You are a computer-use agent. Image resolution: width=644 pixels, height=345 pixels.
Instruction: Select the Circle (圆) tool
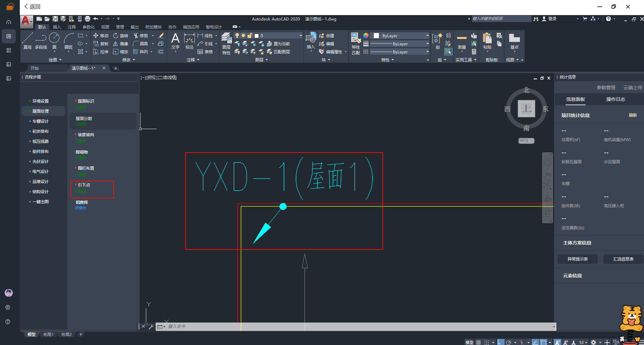[x=54, y=41]
